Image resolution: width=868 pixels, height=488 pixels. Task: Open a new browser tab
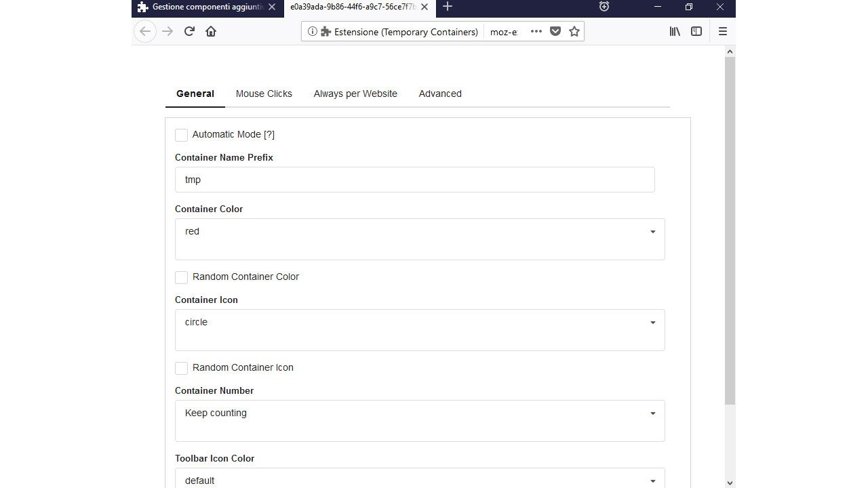click(448, 7)
